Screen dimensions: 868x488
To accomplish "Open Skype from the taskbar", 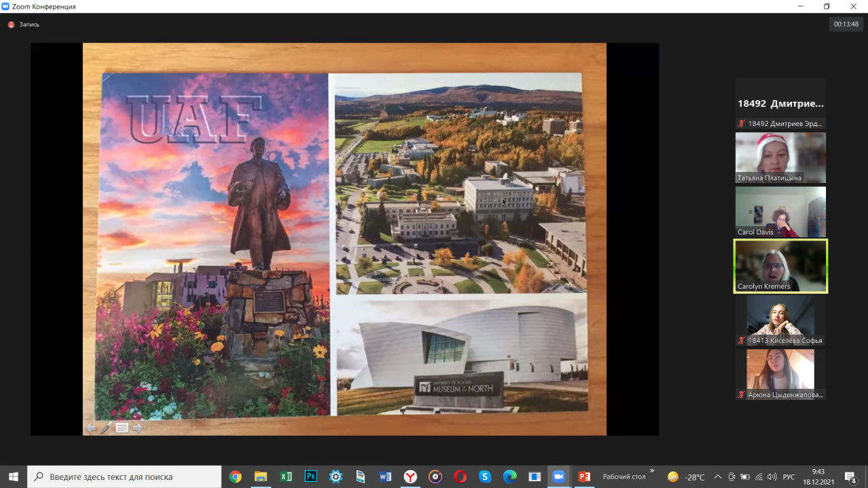I will tap(485, 476).
